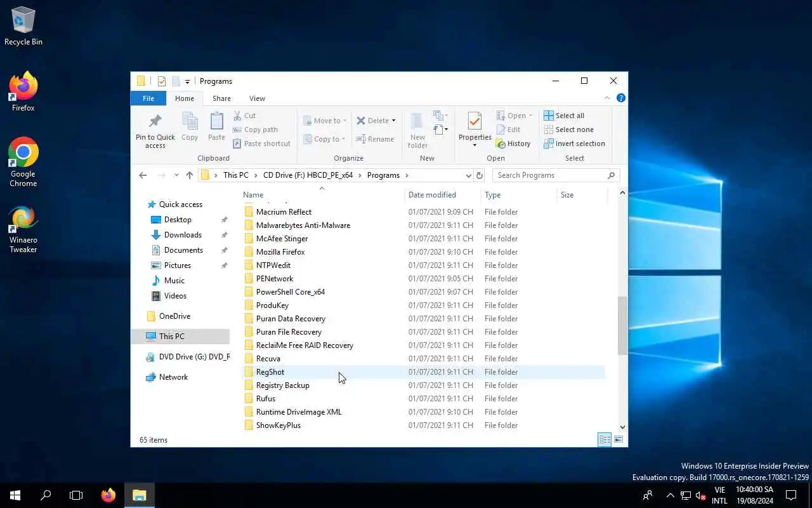Open the Recycle Bin desktop icon
The width and height of the screenshot is (812, 508).
pyautogui.click(x=23, y=27)
